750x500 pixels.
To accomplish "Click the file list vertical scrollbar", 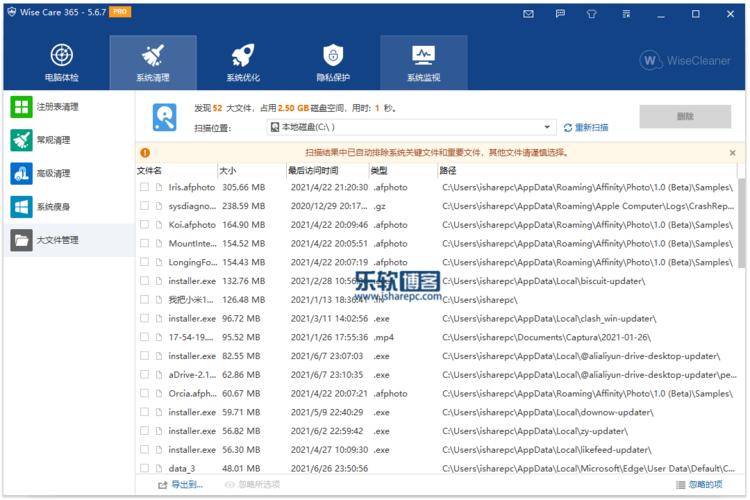I will point(741,223).
